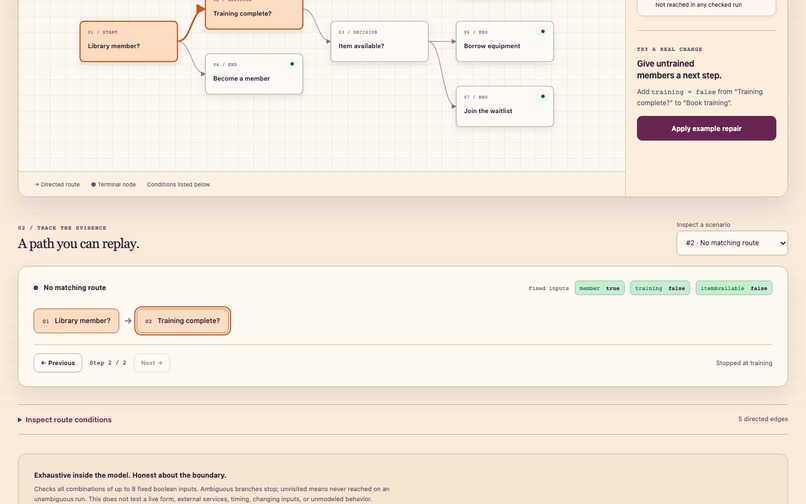Click the 'Library member?' path step chip

click(x=76, y=320)
